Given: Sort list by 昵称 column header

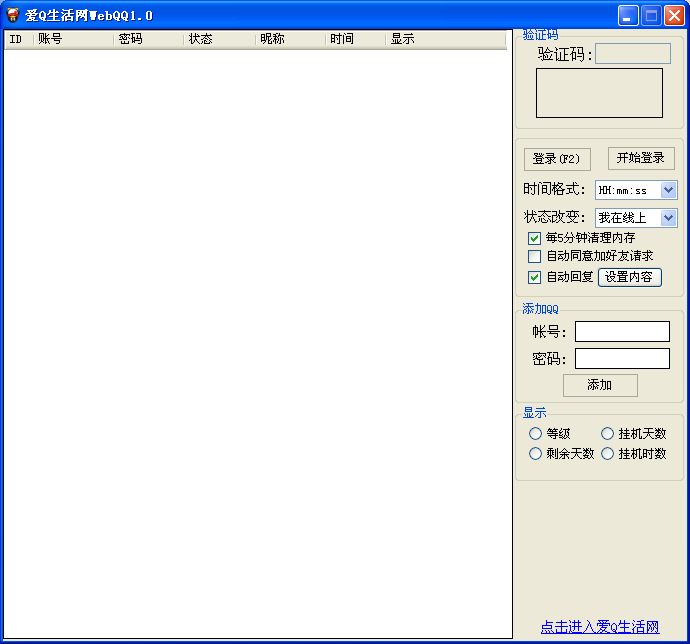Looking at the screenshot, I should pos(290,39).
